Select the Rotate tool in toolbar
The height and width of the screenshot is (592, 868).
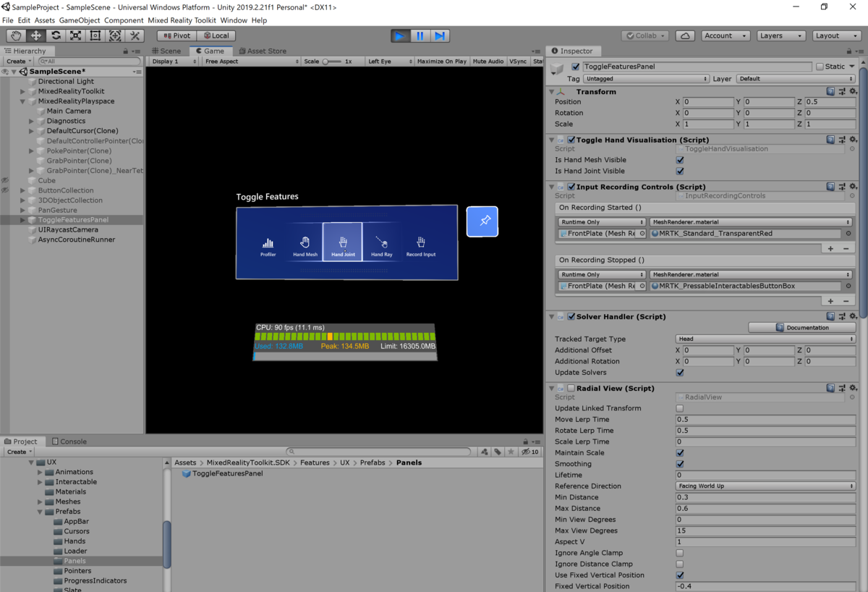[x=56, y=35]
